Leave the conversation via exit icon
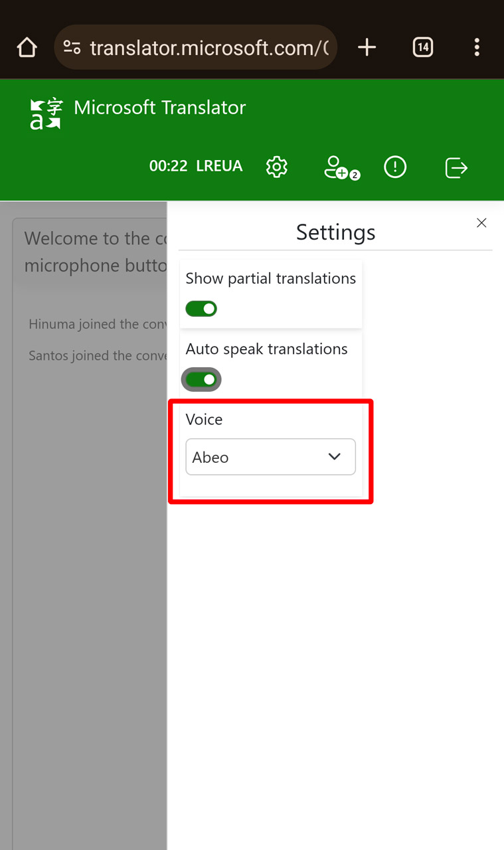 pos(456,167)
